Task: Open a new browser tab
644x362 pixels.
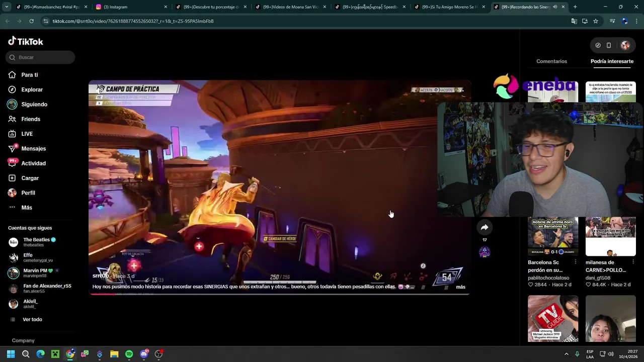Action: pos(575,7)
